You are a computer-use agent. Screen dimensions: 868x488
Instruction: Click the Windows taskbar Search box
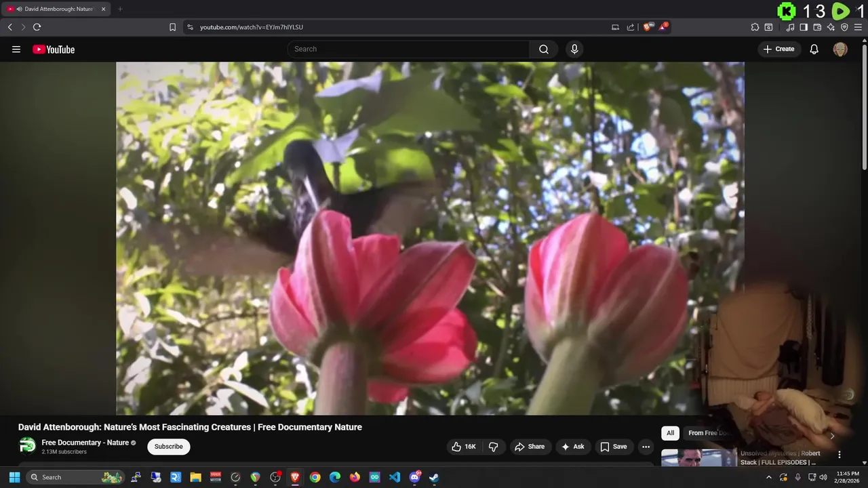[76, 477]
